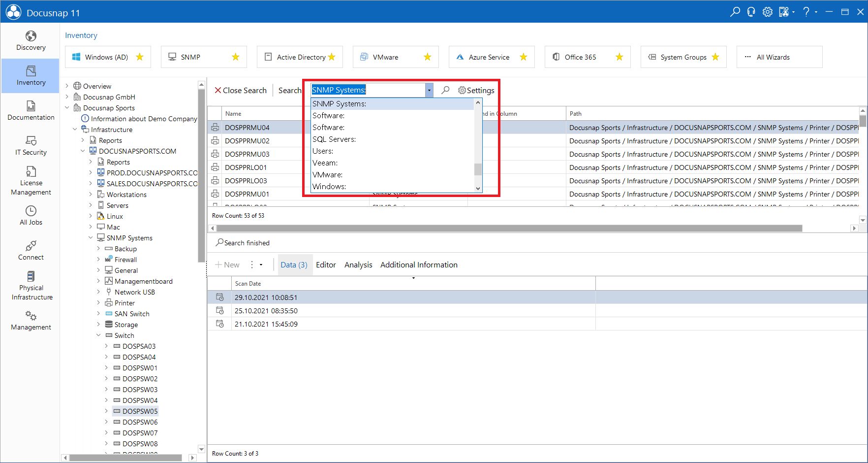Select 'Users:' from dropdown list

(392, 151)
